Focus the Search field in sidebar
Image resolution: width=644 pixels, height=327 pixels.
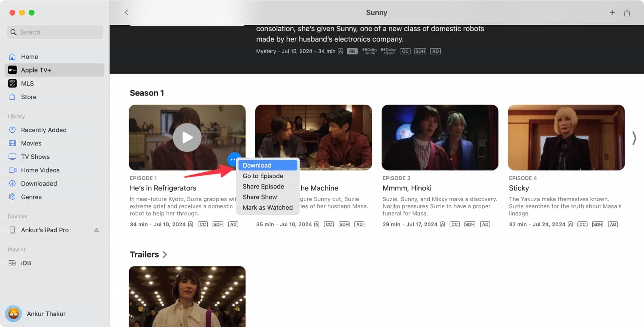(x=55, y=32)
